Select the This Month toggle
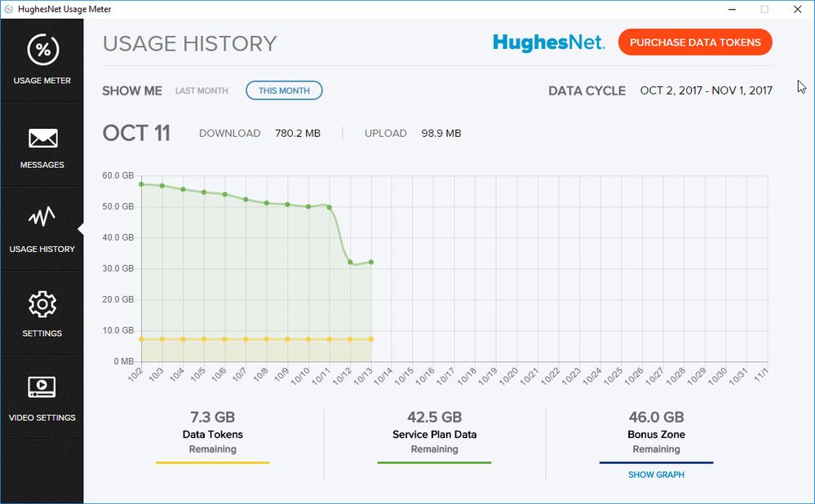Image resolution: width=815 pixels, height=504 pixels. [x=284, y=91]
